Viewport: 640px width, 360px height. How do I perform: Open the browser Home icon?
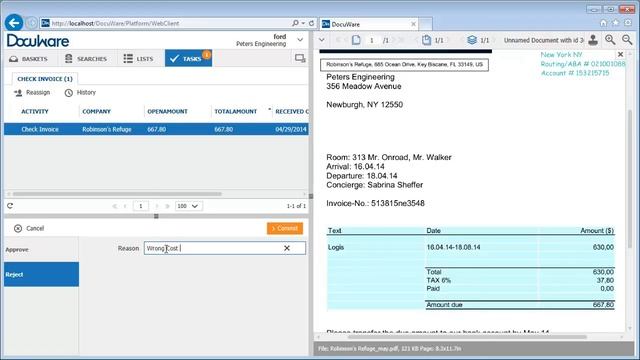pyautogui.click(x=603, y=23)
